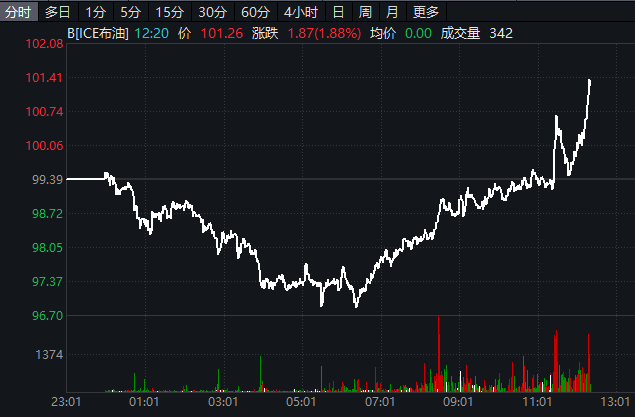Show the 周 weekly chart
This screenshot has width=635, height=417.
(x=365, y=12)
